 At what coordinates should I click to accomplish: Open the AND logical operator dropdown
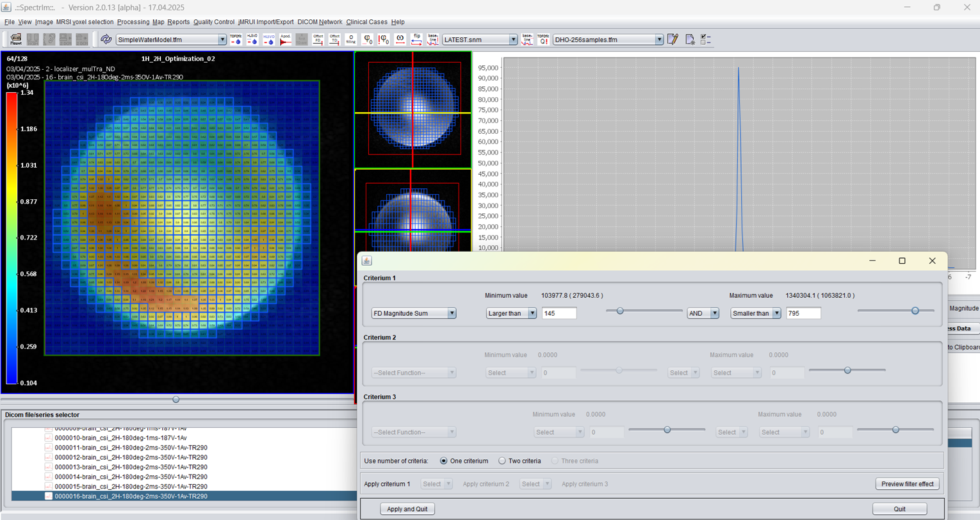point(714,313)
